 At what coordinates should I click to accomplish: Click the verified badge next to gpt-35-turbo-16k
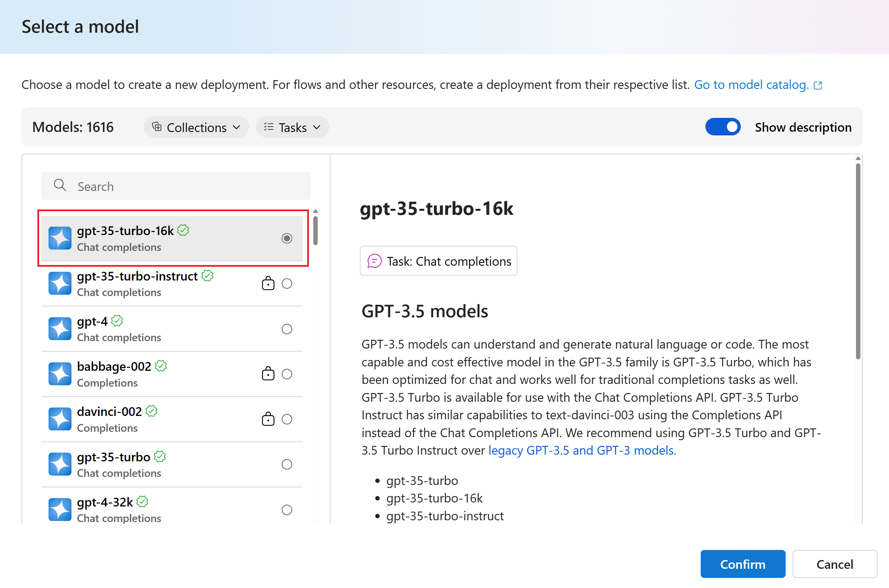[x=183, y=230]
